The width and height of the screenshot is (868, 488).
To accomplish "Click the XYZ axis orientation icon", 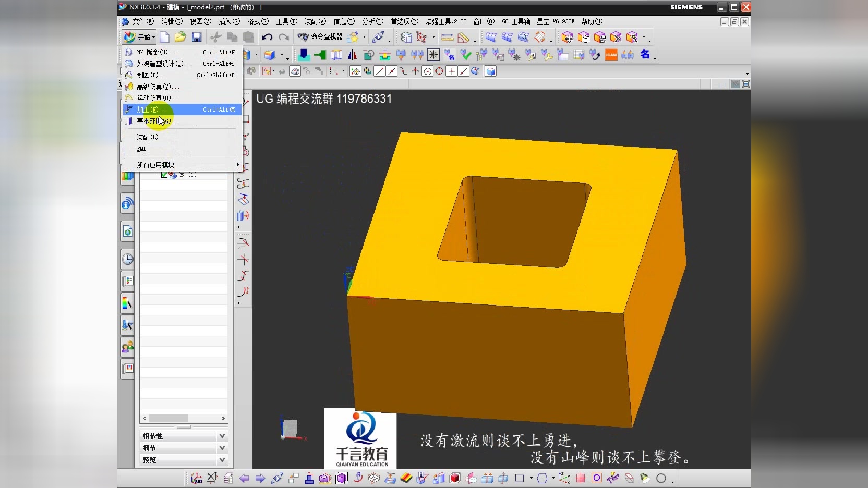I will click(564, 478).
